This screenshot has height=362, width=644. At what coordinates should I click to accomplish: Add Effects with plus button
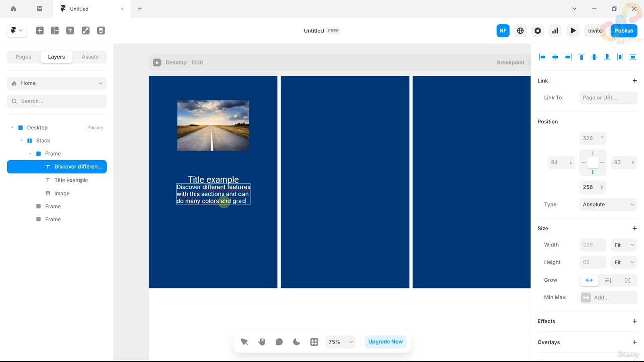point(635,321)
